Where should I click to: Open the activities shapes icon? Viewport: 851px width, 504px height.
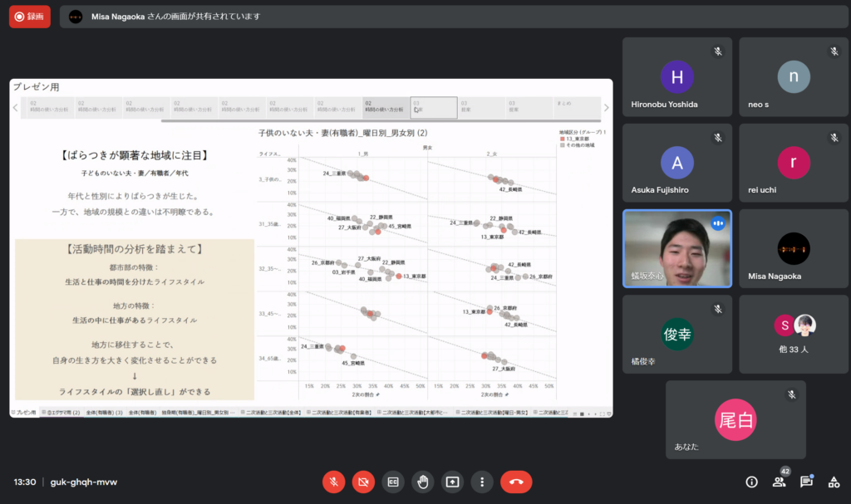point(833,482)
